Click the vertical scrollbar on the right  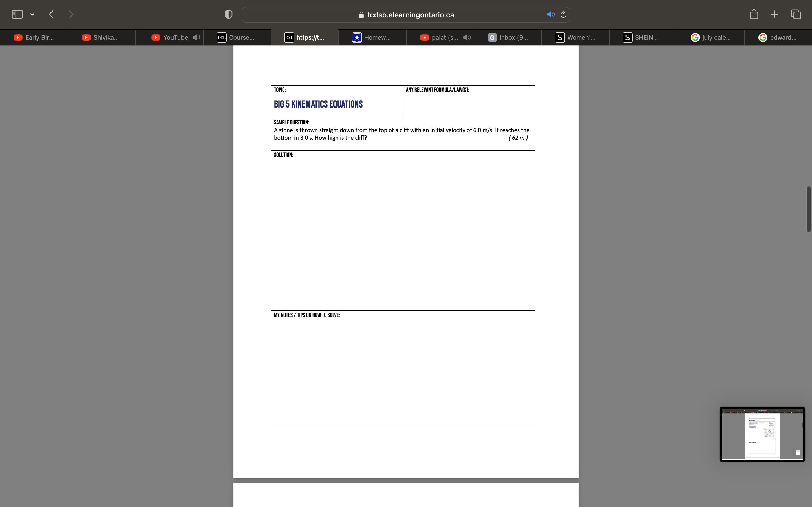click(x=808, y=209)
